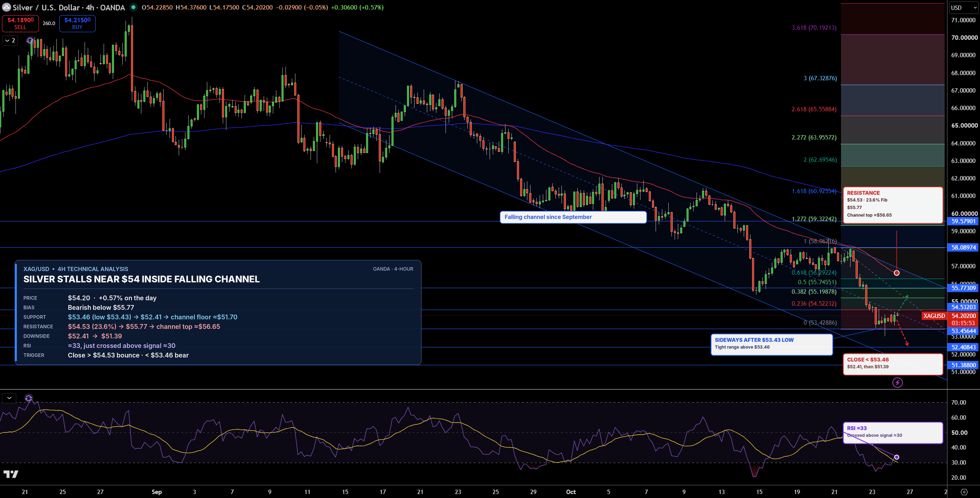The image size is (980, 498).
Task: Click the XAGUSD current price tag
Action: coord(934,316)
